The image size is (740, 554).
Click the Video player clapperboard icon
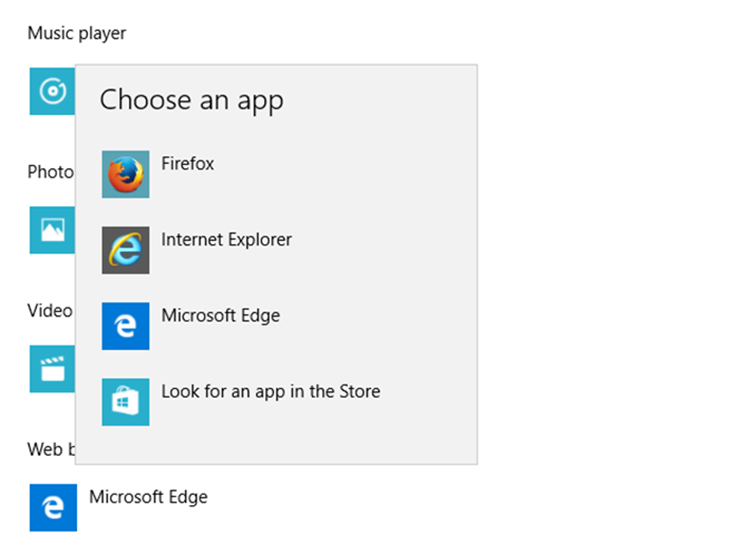coord(51,368)
